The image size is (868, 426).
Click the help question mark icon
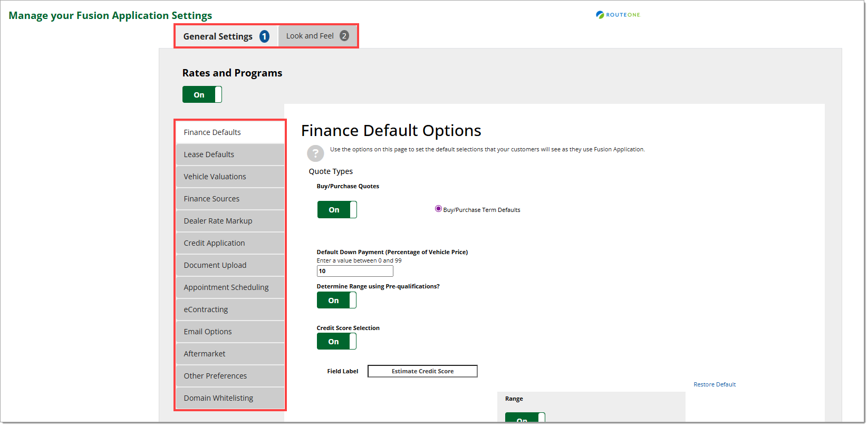coord(315,153)
